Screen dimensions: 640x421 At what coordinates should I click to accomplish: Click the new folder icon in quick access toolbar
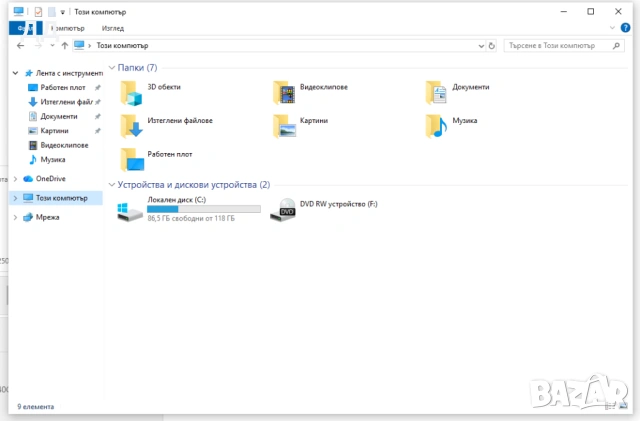tap(51, 12)
